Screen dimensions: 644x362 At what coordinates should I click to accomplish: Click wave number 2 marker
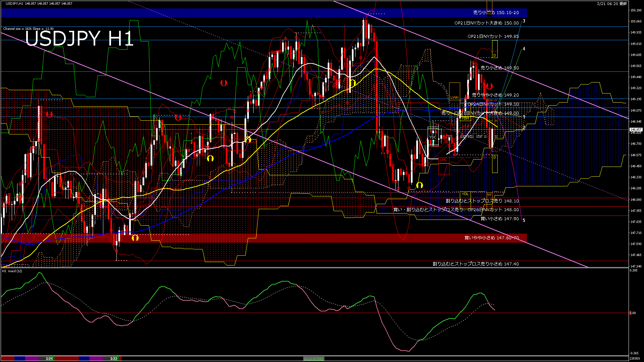click(x=524, y=128)
